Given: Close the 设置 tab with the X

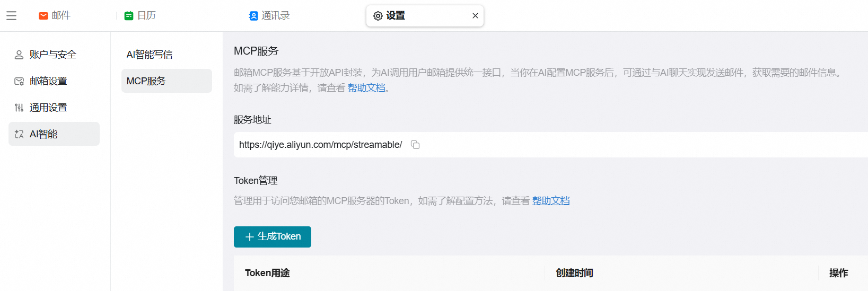Looking at the screenshot, I should pyautogui.click(x=475, y=16).
